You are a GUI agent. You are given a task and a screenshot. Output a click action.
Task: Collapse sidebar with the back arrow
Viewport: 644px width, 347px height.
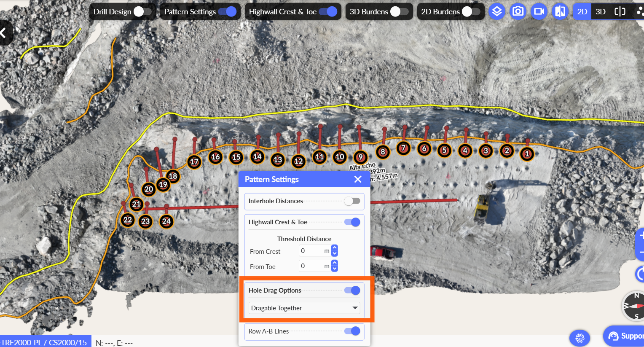[4, 33]
